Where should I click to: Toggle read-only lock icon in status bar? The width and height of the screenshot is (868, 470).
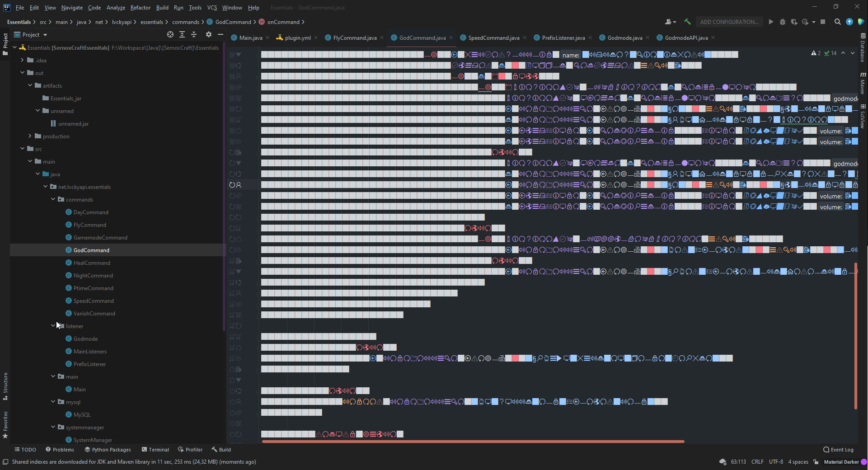(x=816, y=462)
